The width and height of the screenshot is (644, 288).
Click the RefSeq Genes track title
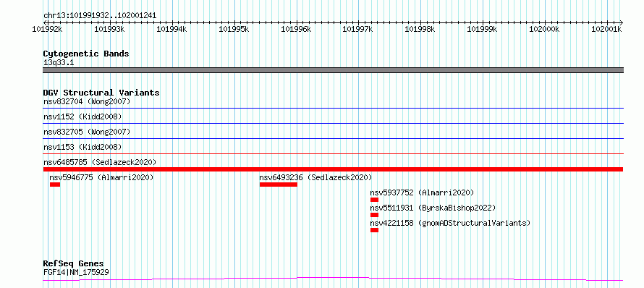click(74, 263)
